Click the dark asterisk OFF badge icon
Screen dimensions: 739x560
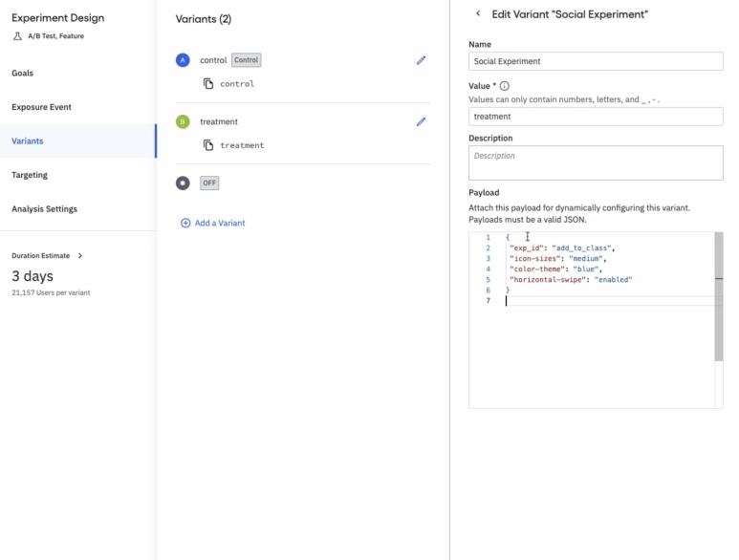click(183, 183)
